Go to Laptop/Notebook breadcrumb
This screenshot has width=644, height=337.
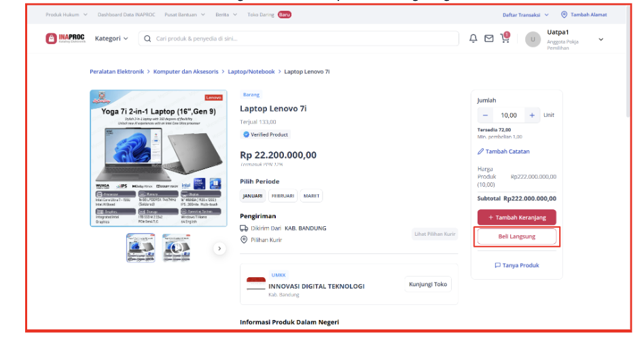click(x=251, y=71)
